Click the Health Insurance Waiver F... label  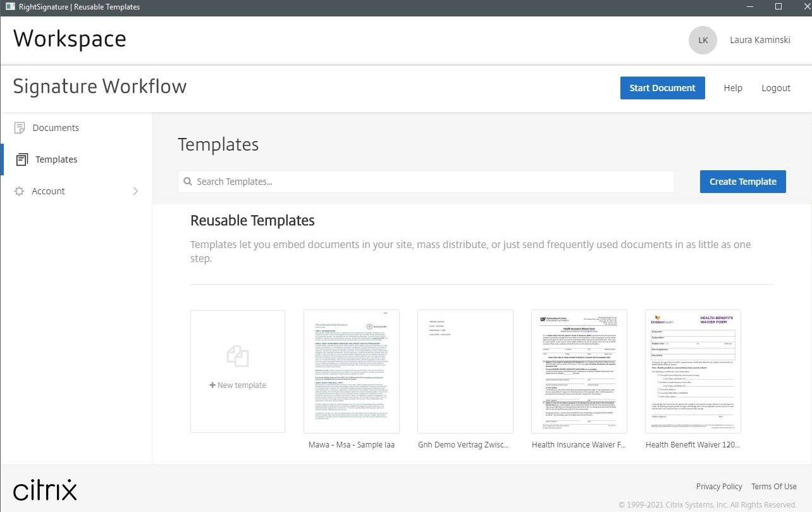[x=579, y=445]
